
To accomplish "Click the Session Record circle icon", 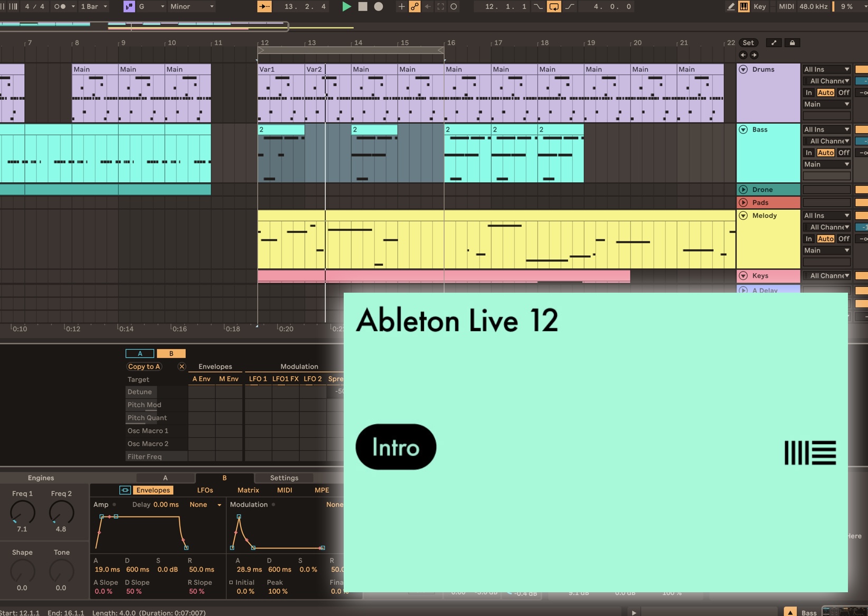I will [454, 6].
